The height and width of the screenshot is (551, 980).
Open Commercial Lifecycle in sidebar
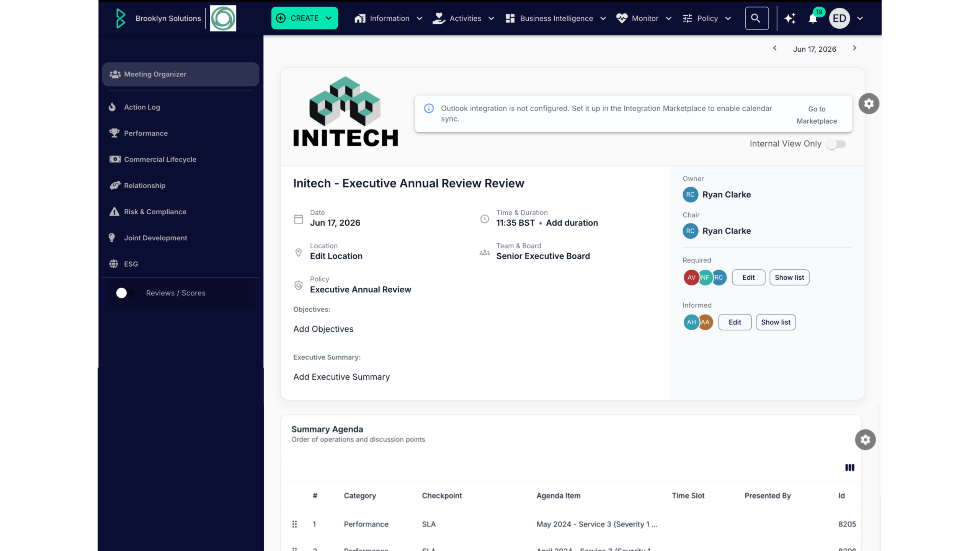click(x=160, y=159)
